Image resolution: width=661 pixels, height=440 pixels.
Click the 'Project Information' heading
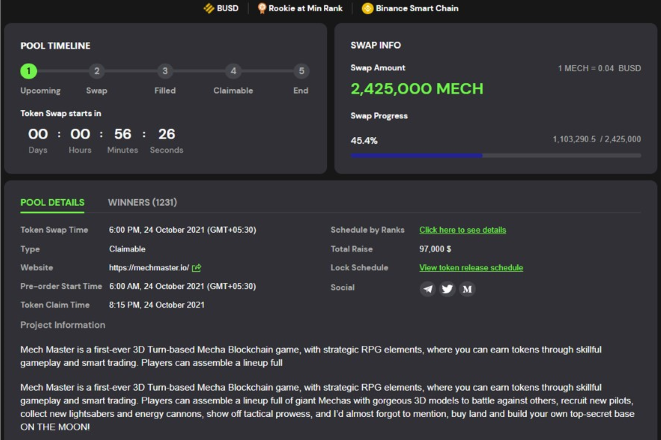click(x=63, y=325)
